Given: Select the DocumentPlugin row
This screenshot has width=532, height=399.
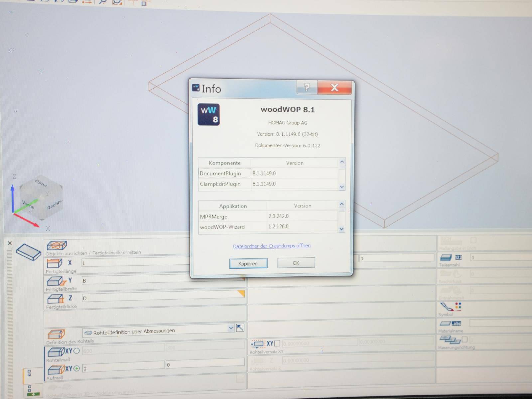Looking at the screenshot, I should tap(268, 173).
